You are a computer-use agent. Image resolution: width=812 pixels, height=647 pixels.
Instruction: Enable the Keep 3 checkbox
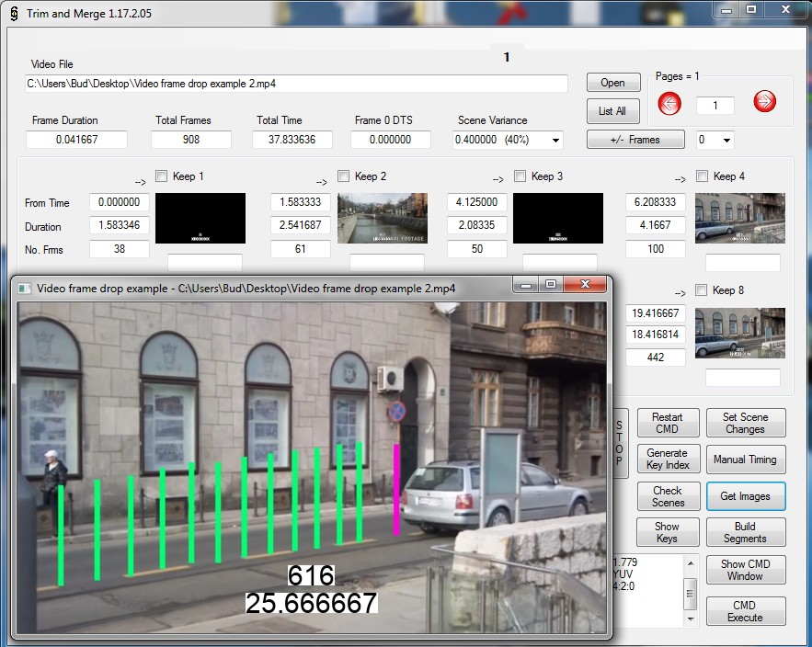click(x=520, y=176)
